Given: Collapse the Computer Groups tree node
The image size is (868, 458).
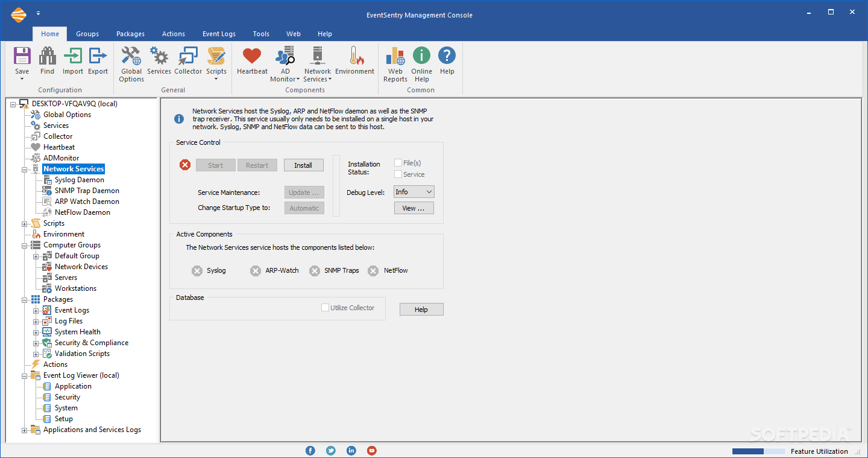Looking at the screenshot, I should click(25, 245).
